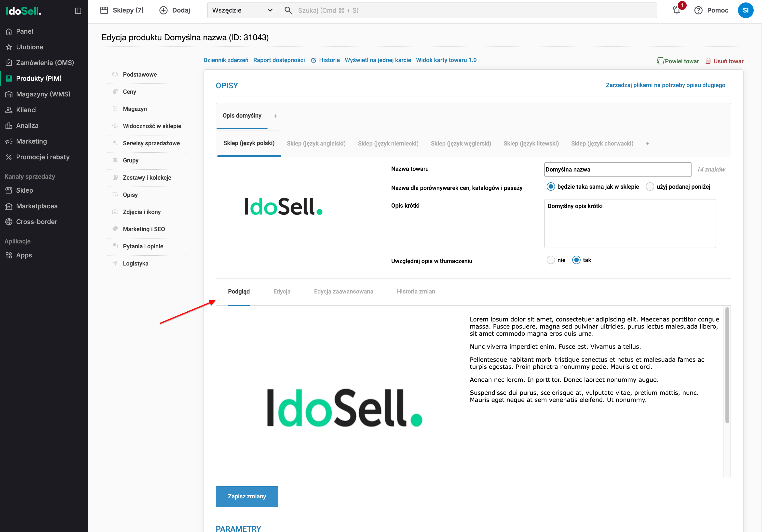This screenshot has height=532, width=762.
Task: Open Cross-border globe icon
Action: coord(9,222)
